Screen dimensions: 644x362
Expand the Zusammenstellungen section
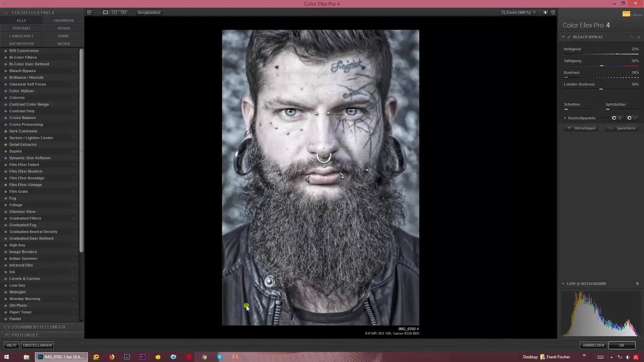click(42, 327)
